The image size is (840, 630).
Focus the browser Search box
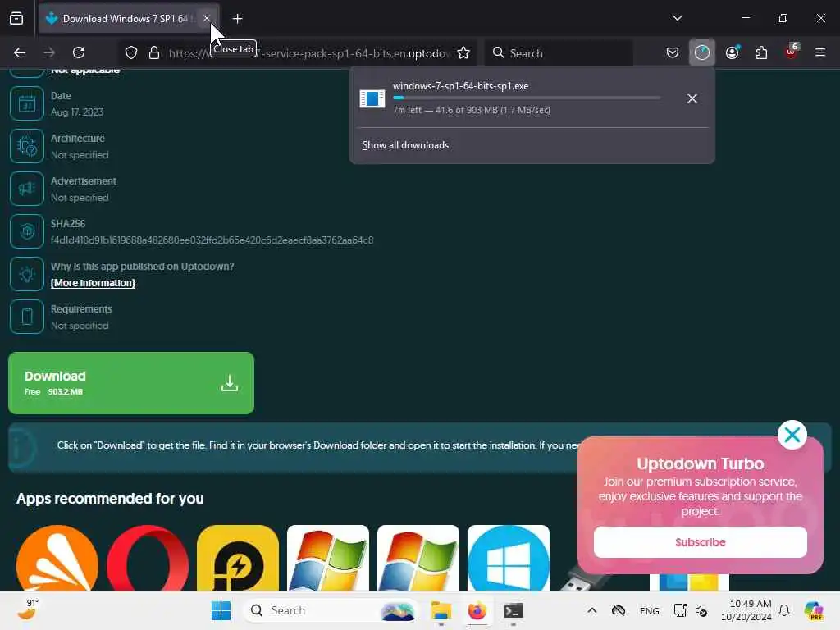coord(559,53)
